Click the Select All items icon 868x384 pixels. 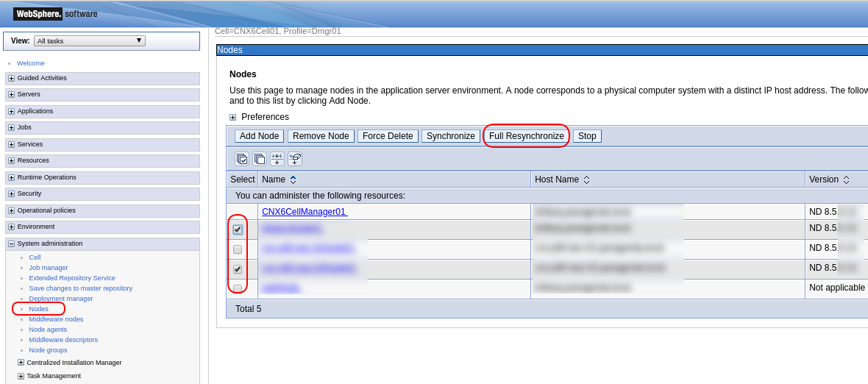(x=242, y=159)
